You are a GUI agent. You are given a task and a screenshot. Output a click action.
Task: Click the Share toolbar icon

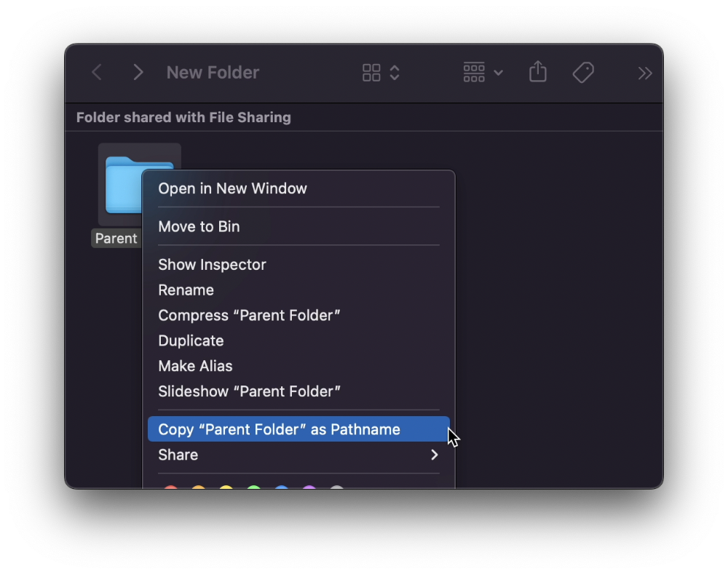point(538,71)
